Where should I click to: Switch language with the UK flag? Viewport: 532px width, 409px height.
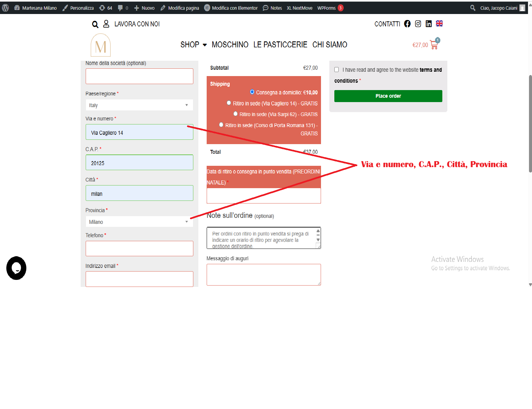439,23
